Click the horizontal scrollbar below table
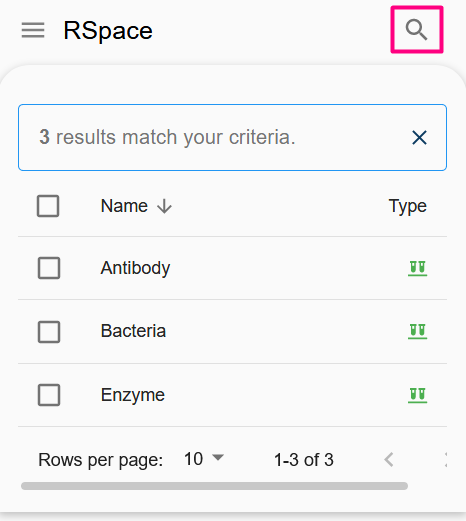Viewport: 466px width, 521px height. (x=214, y=486)
